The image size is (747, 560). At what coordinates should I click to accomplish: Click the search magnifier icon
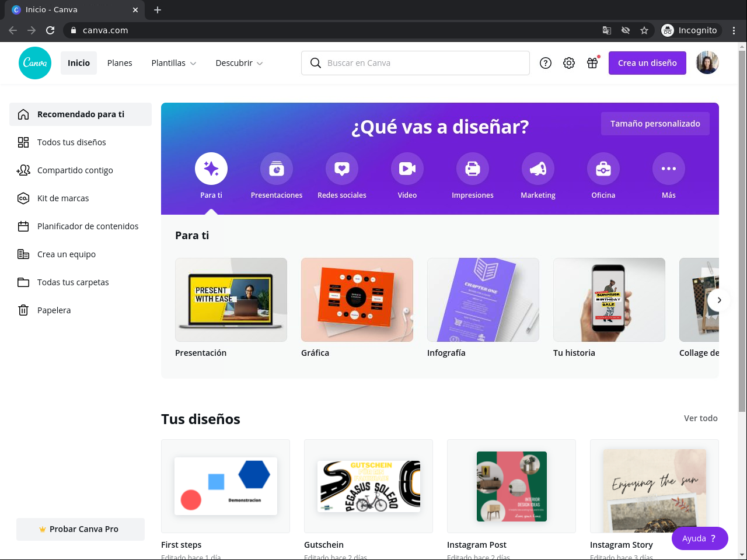pos(316,63)
